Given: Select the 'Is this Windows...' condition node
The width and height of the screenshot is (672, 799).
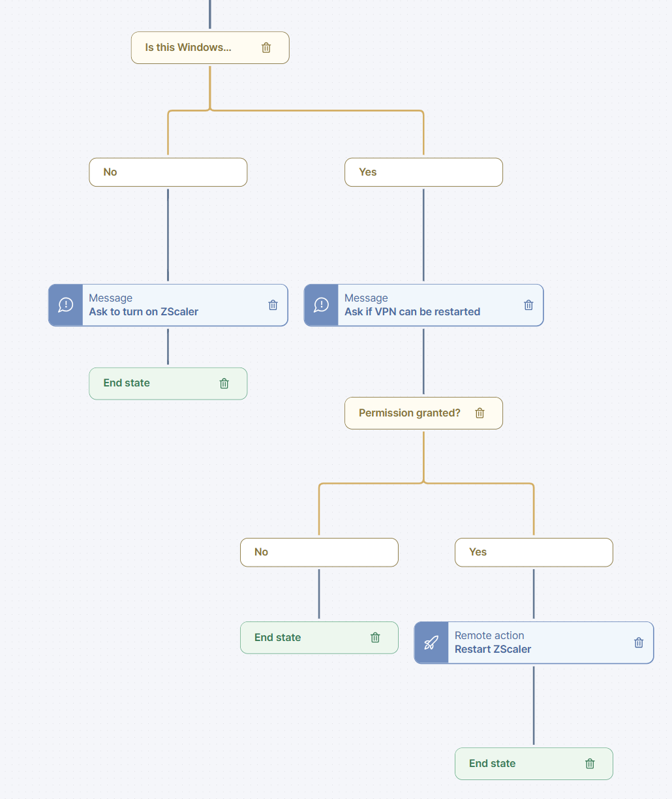Looking at the screenshot, I should point(189,48).
